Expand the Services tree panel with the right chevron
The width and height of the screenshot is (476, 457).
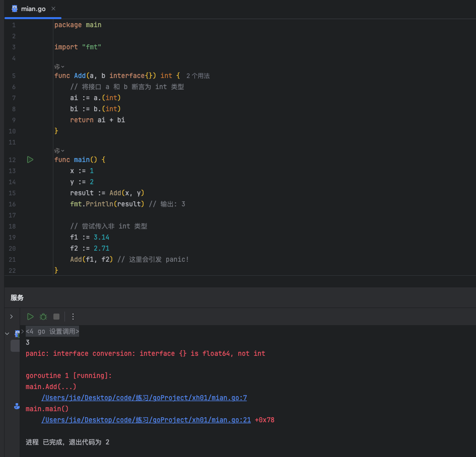[12, 317]
